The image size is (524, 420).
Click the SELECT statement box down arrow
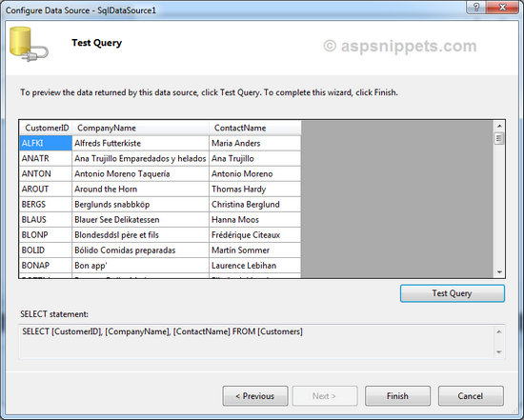(x=499, y=351)
